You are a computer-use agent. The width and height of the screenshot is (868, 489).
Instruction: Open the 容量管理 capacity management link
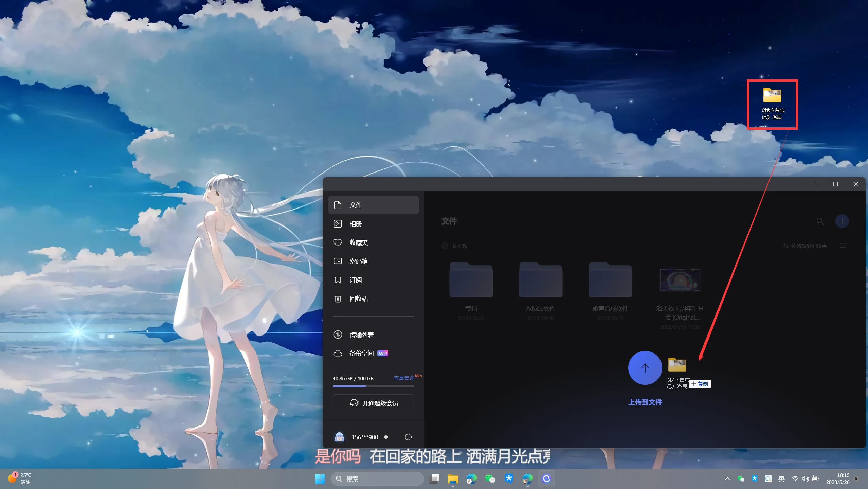404,378
